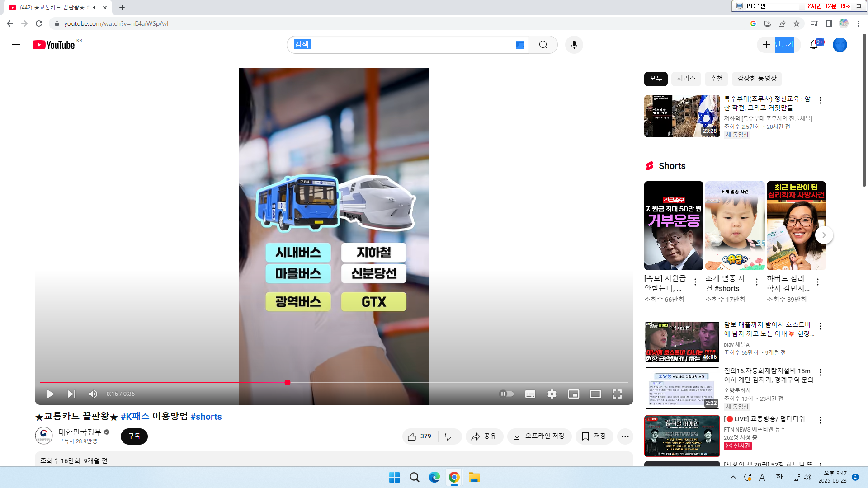Open the #K패스 hashtag link

(135, 417)
